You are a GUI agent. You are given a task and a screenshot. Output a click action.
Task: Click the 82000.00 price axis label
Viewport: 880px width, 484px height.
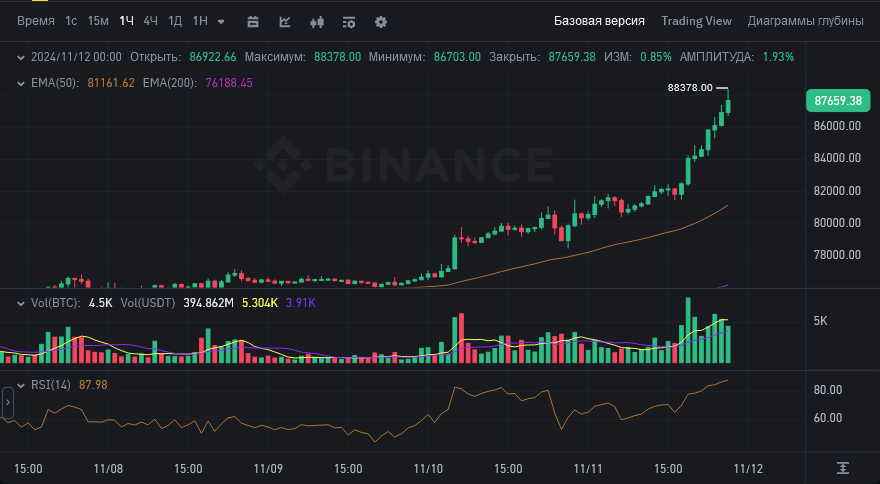(x=837, y=191)
